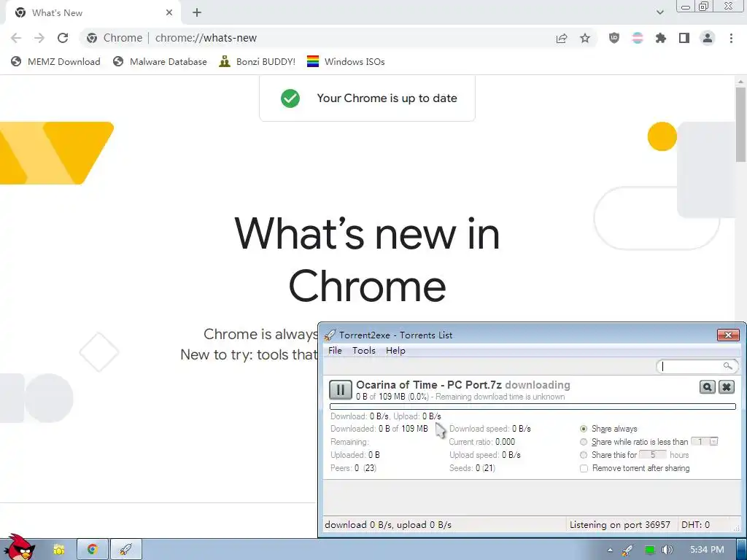Click the torrent name Ocarina of Time - PC Port.7z
747x560 pixels.
tap(429, 385)
